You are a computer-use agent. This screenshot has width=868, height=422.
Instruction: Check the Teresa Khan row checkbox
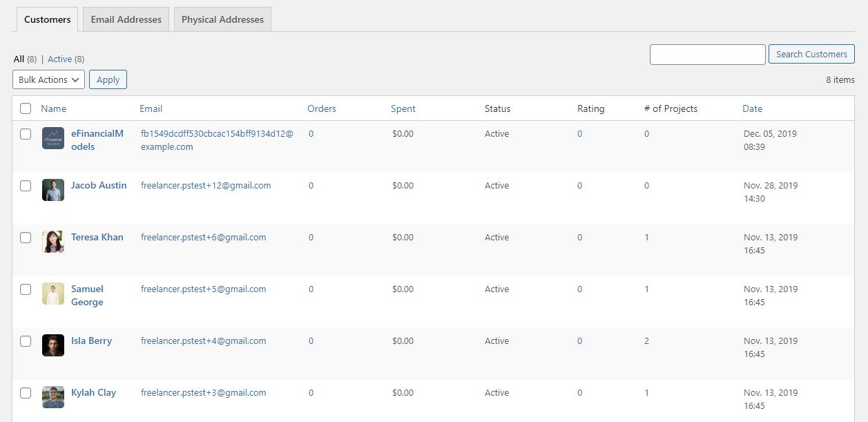pyautogui.click(x=26, y=238)
